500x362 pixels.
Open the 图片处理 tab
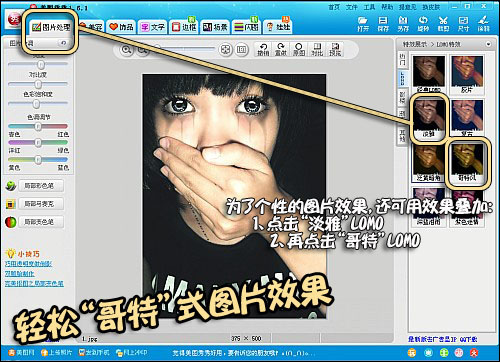tap(51, 27)
